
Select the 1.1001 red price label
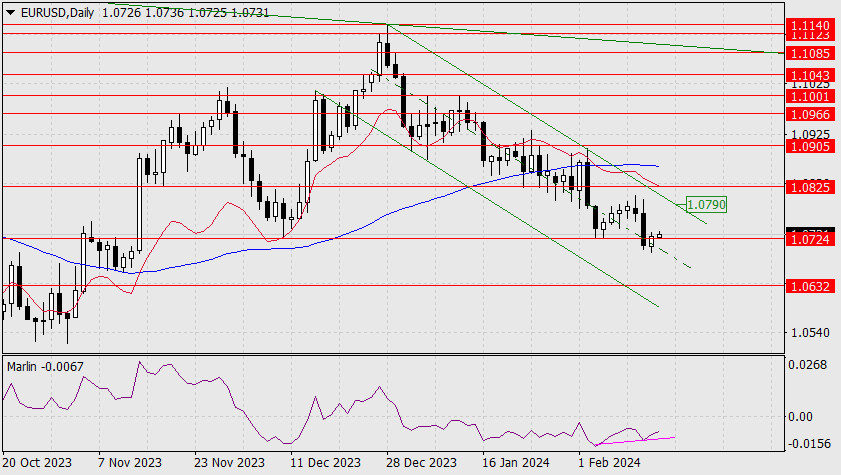click(x=810, y=96)
